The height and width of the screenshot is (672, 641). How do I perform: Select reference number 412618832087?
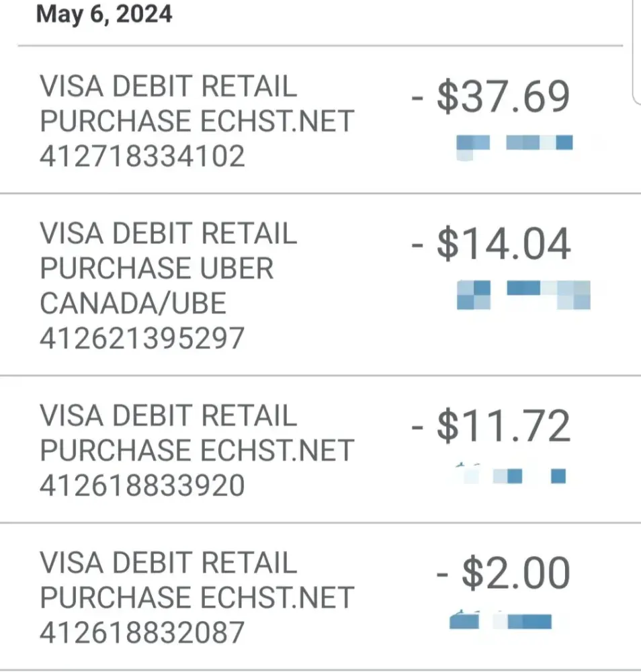[x=142, y=632]
